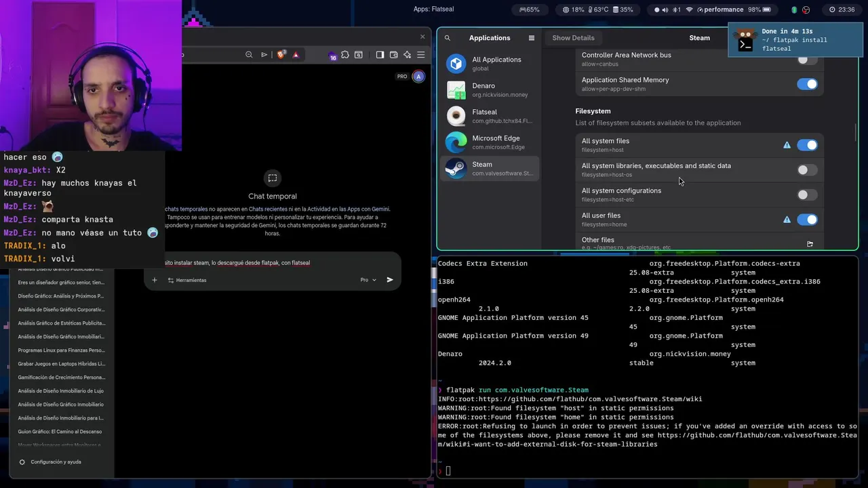The image size is (868, 488).
Task: Click Gemini prompt text input field
Action: coord(271,263)
